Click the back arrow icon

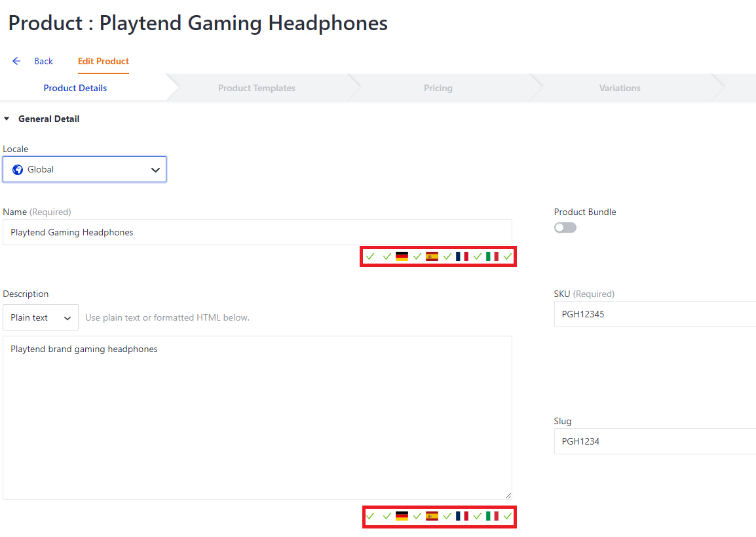click(x=16, y=61)
